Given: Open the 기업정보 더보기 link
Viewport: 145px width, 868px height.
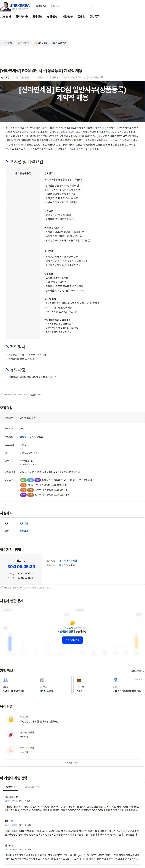Looking at the screenshot, I should pos(137,671).
